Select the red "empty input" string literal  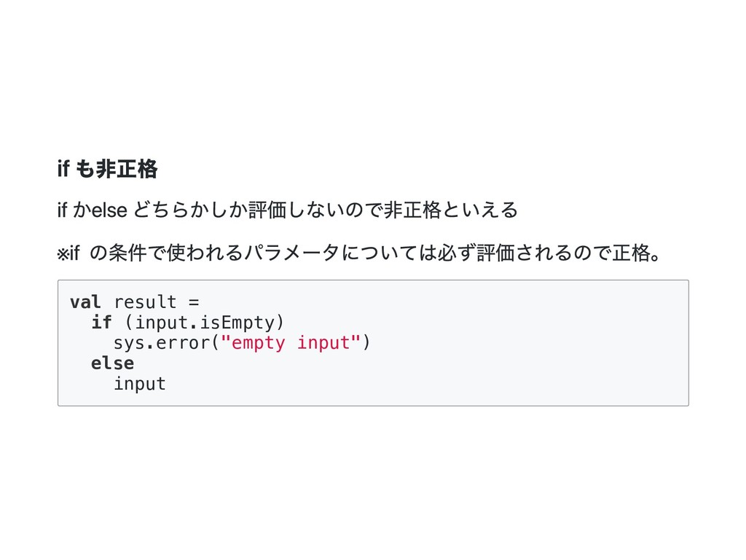pos(291,342)
